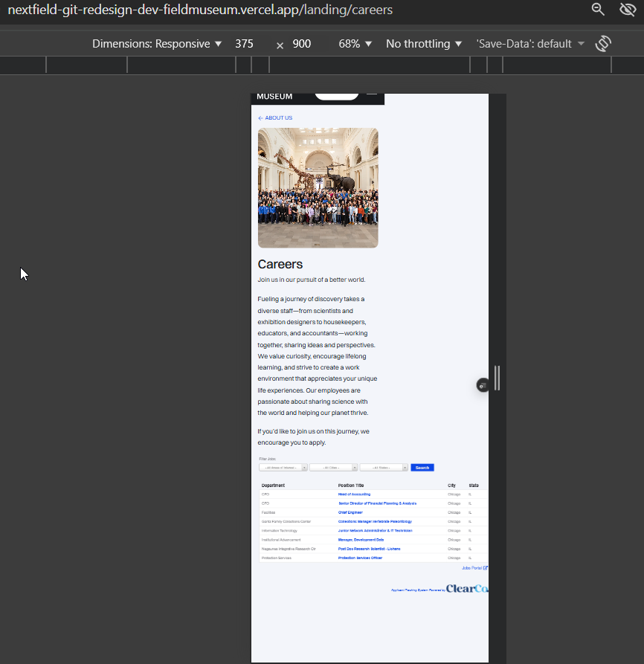This screenshot has height=664, width=644.
Task: Click the zoom magnifier icon in address bar
Action: click(x=598, y=10)
